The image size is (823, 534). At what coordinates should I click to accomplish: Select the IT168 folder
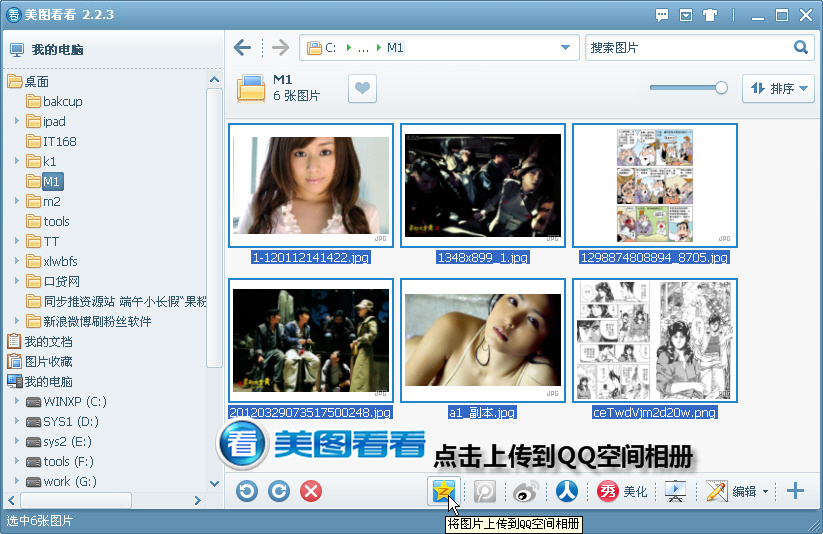[x=51, y=141]
